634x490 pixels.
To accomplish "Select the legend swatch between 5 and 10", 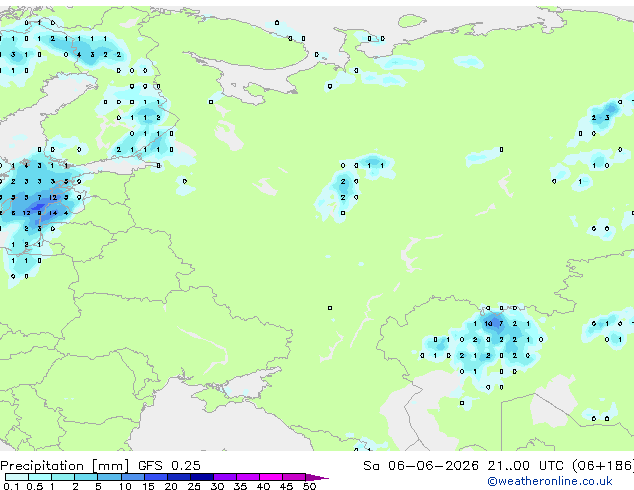I will pos(109,477).
